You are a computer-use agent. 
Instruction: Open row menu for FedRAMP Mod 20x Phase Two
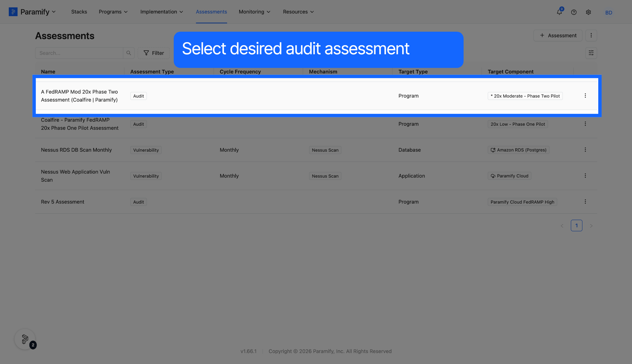pos(585,96)
